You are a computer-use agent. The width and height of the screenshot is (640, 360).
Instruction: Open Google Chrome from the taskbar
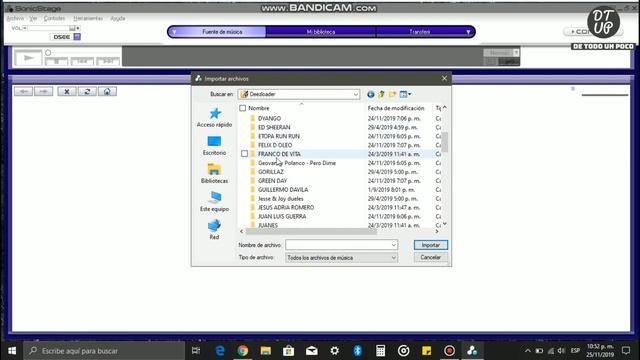click(243, 351)
